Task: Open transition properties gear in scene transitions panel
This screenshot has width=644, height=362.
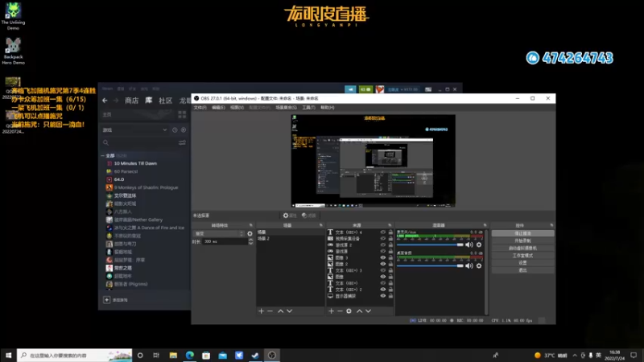Action: pyautogui.click(x=250, y=233)
